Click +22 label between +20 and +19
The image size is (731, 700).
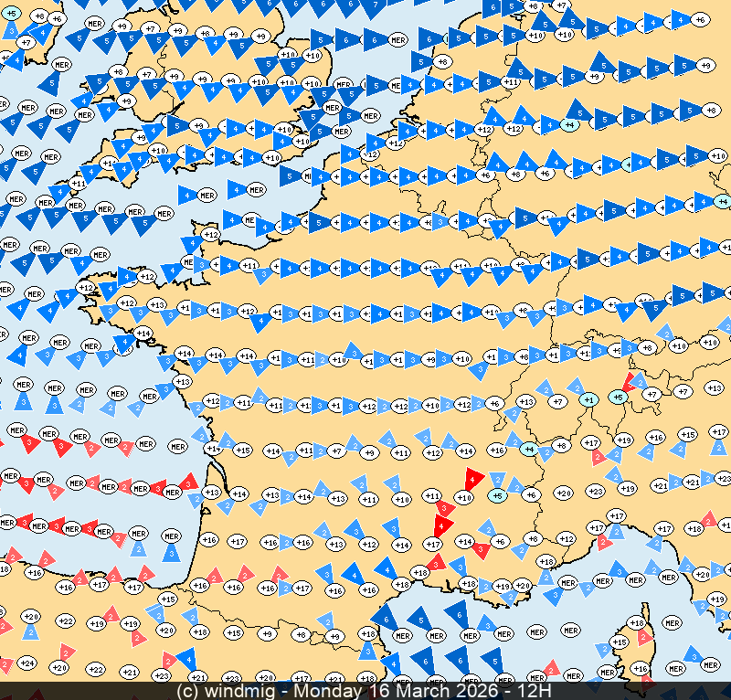(x=65, y=621)
